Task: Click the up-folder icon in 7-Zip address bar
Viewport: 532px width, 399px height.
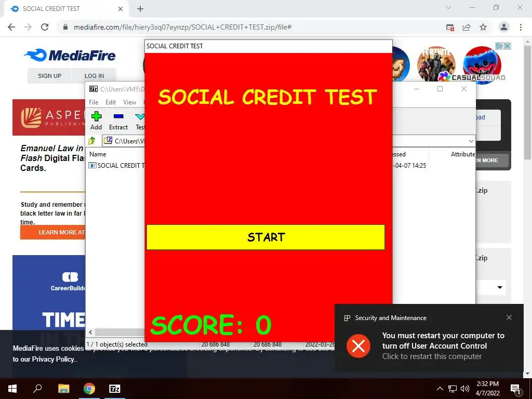Action: 92,140
